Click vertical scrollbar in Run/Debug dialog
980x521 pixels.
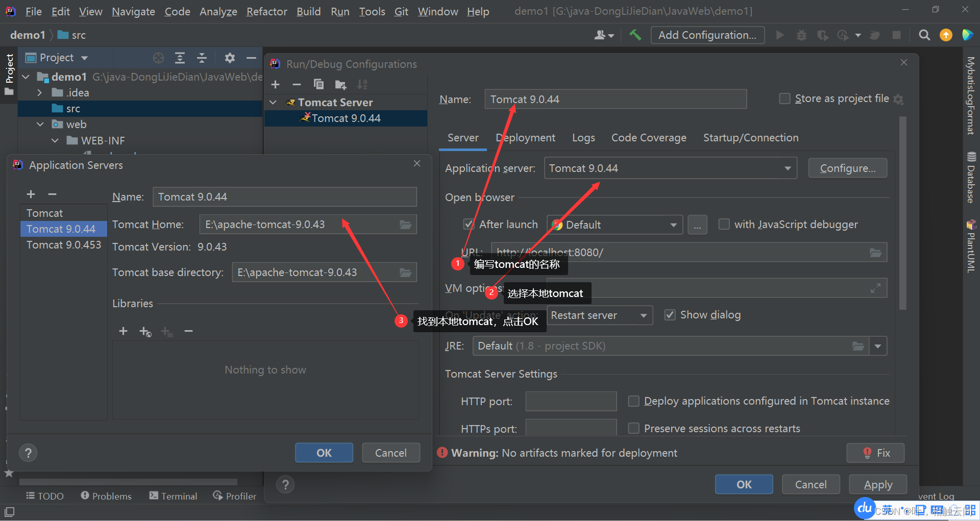pos(902,213)
